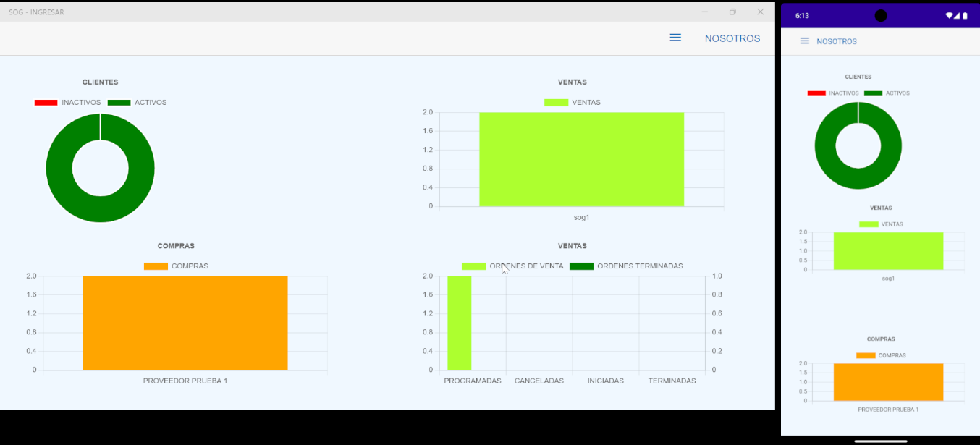Click the red INACTIVOS swatch in the phone legend
This screenshot has width=980, height=445.
click(x=816, y=93)
